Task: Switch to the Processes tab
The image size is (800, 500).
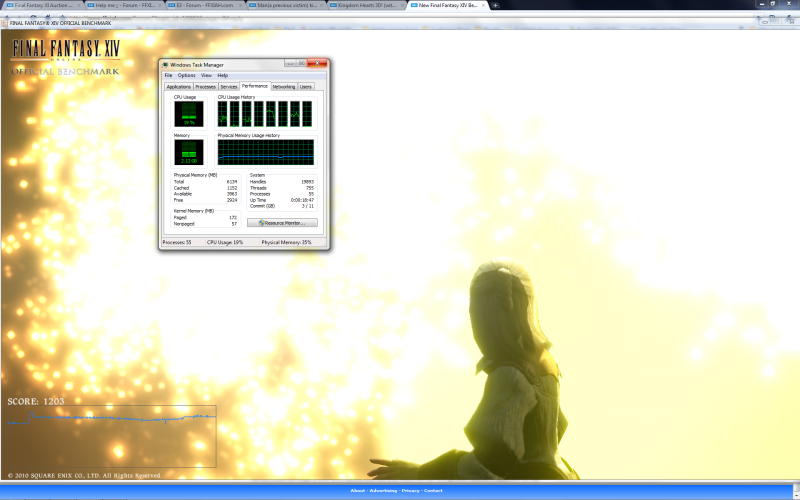Action: (x=206, y=87)
